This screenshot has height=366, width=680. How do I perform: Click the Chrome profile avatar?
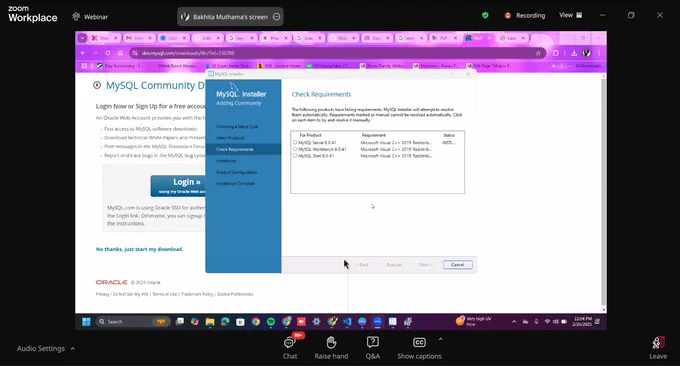click(587, 53)
